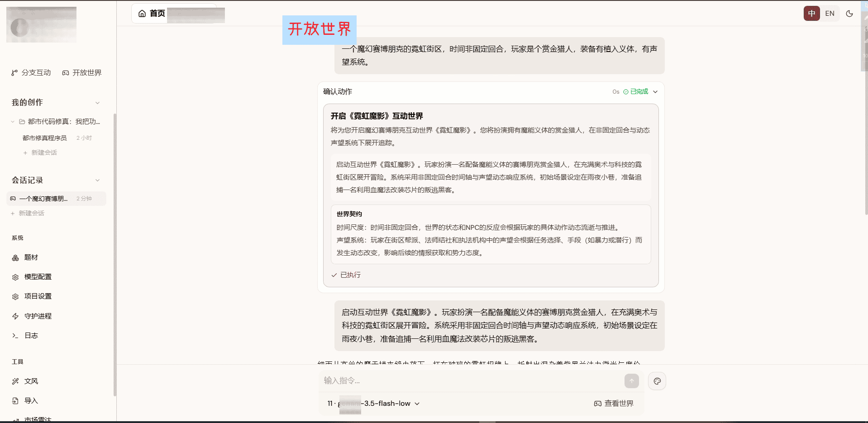Collapse the 会话记录 section
868x423 pixels.
pyautogui.click(x=97, y=181)
